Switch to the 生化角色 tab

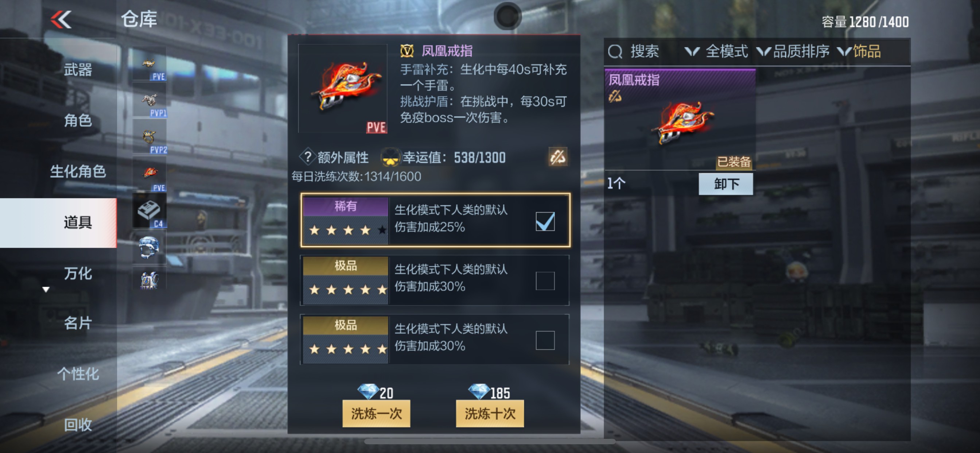click(78, 171)
